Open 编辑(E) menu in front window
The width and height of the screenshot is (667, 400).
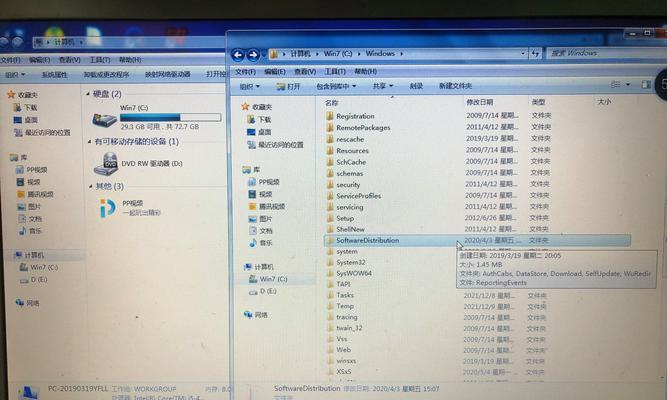click(274, 72)
